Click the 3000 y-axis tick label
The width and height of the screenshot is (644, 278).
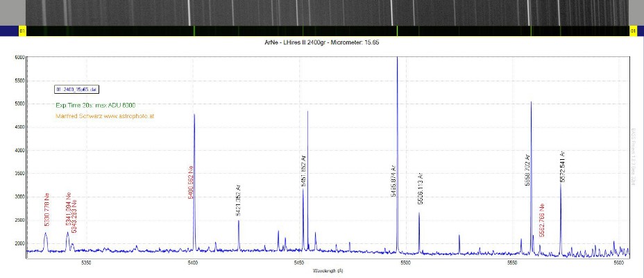pyautogui.click(x=19, y=197)
